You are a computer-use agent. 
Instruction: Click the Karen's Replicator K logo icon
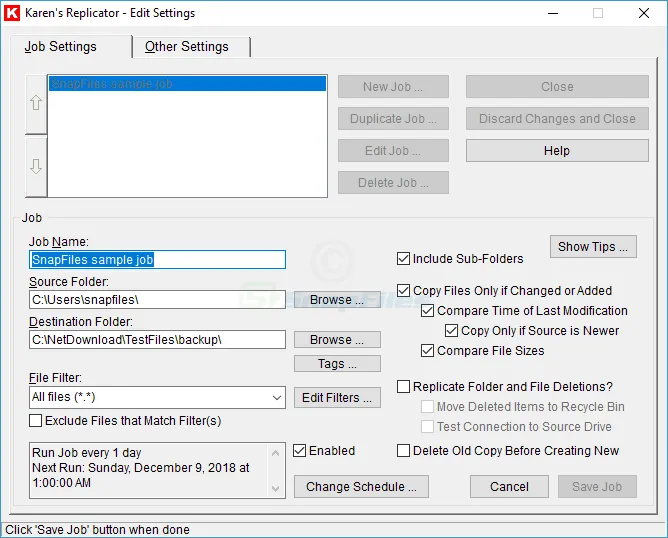point(12,13)
